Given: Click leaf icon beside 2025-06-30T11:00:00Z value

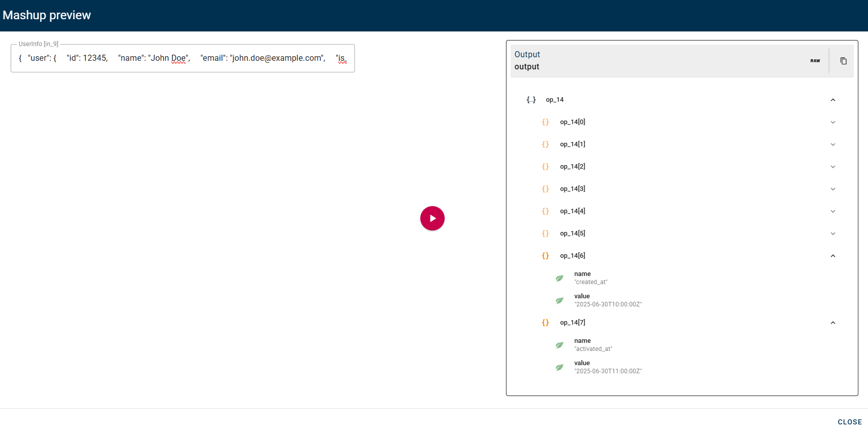Looking at the screenshot, I should click(559, 367).
